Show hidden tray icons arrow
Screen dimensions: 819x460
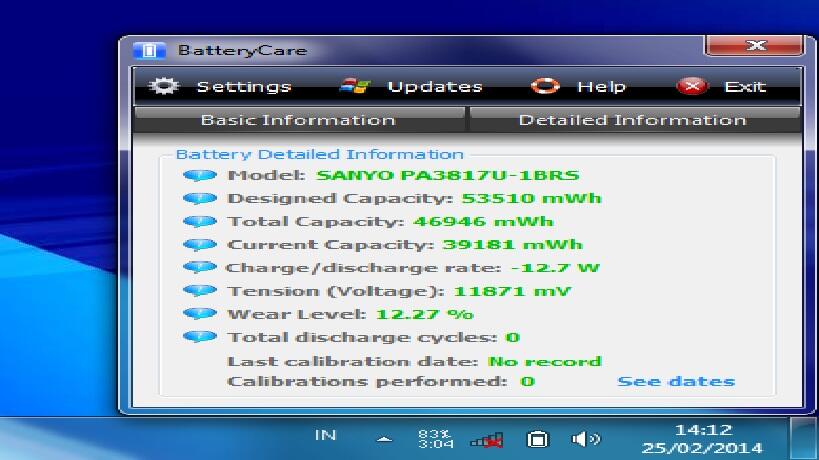click(x=384, y=440)
